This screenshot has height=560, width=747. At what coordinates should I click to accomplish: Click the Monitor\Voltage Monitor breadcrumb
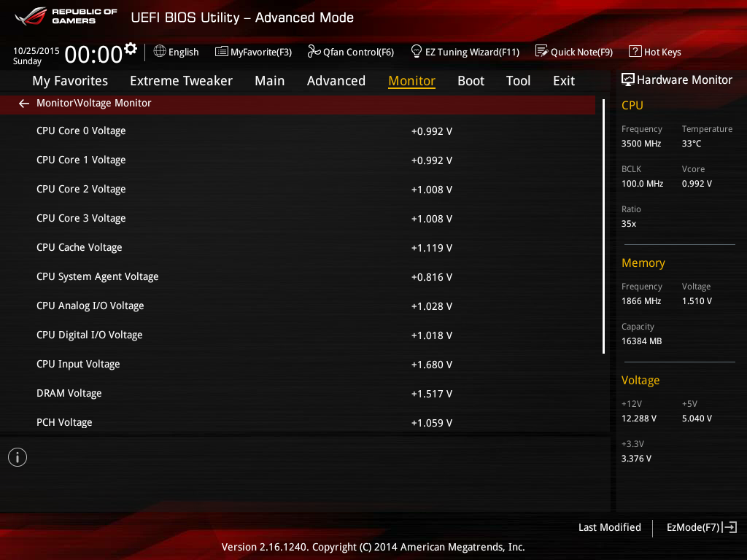click(94, 103)
